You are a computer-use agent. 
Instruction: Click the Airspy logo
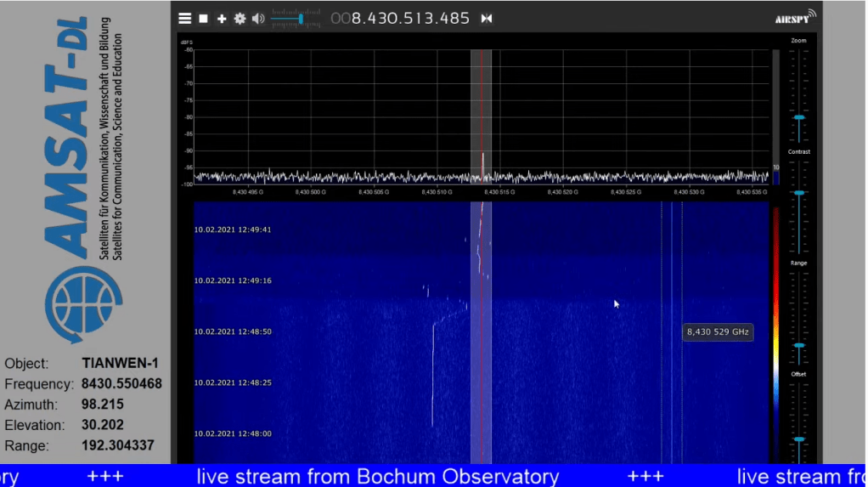click(x=795, y=18)
